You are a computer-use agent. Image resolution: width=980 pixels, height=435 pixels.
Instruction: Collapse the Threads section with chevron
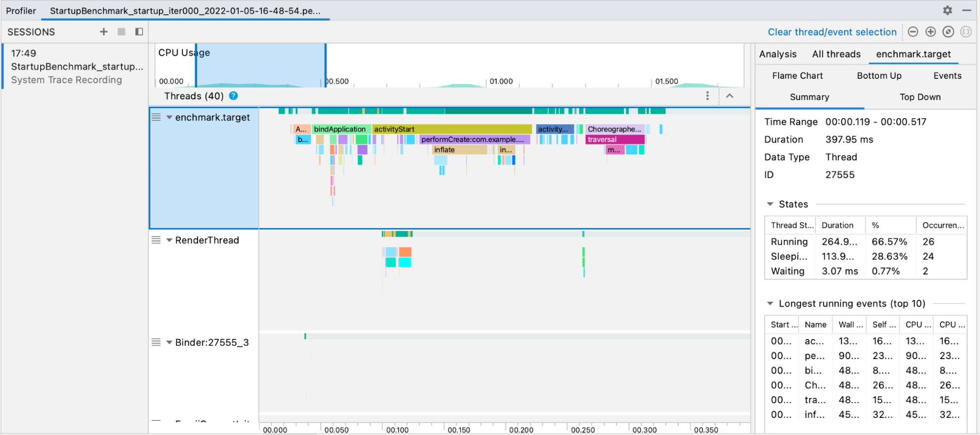point(729,96)
